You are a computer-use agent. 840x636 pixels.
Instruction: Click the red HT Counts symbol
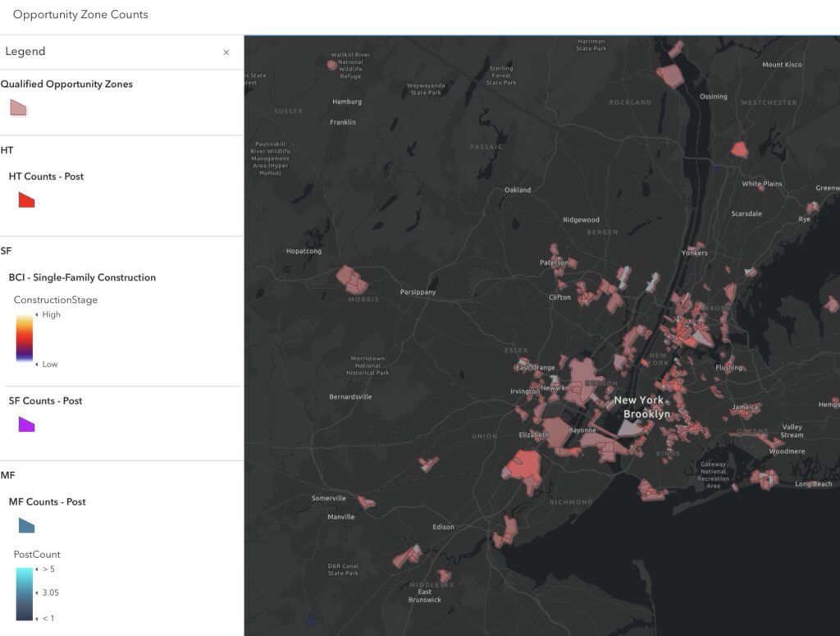click(26, 200)
